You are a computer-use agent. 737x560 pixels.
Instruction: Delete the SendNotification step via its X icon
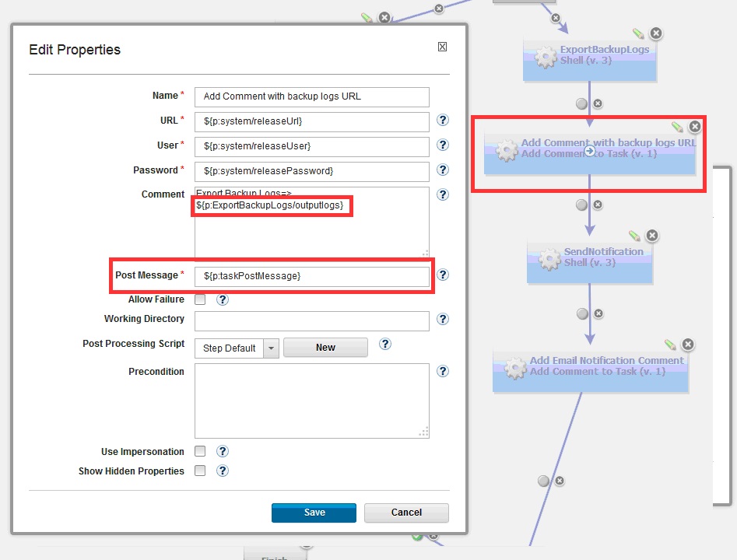pos(652,235)
